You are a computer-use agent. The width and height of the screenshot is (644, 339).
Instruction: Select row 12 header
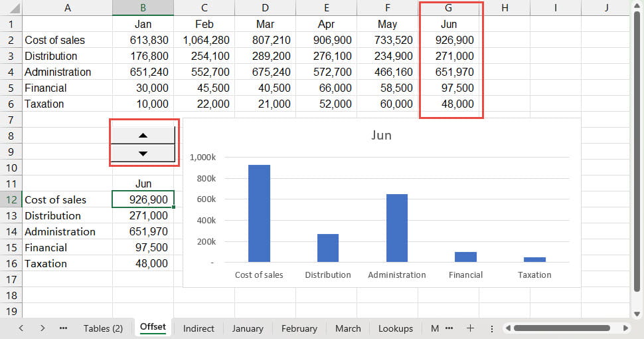coord(11,199)
